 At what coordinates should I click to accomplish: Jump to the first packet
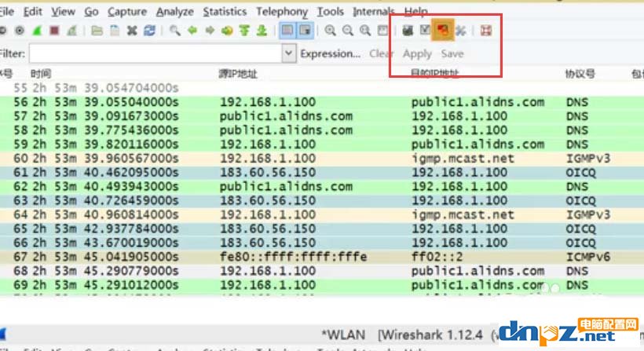(244, 31)
